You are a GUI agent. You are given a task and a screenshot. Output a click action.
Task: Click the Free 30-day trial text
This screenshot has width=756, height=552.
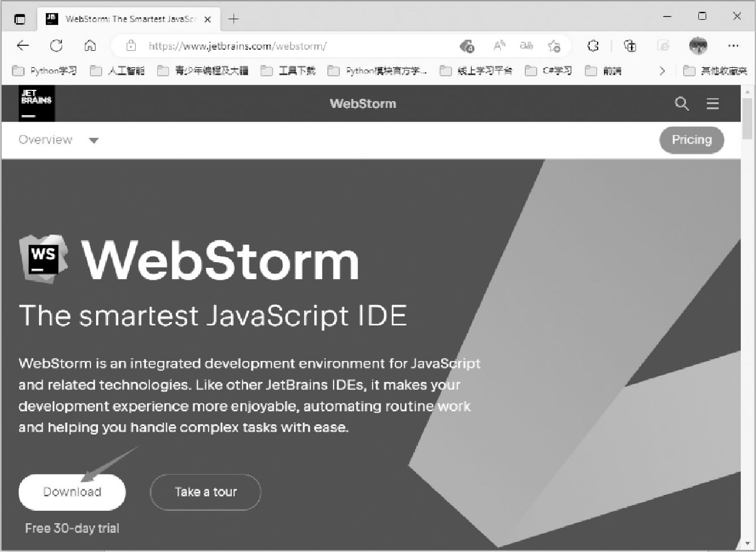(72, 529)
